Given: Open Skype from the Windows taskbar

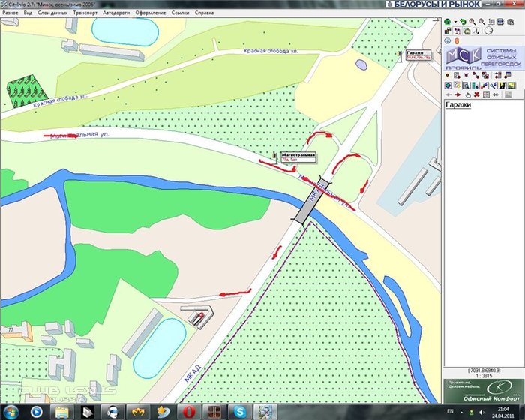Looking at the screenshot, I should coord(239,412).
